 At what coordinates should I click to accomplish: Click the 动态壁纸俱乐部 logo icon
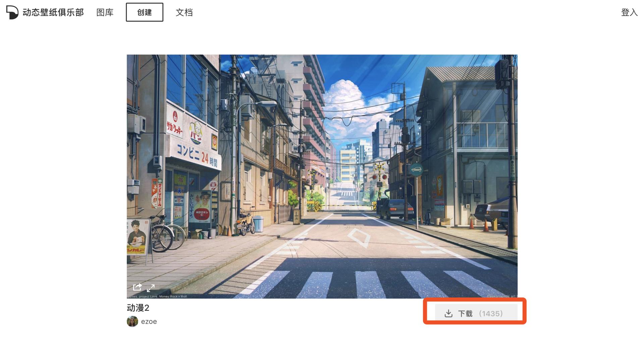[12, 12]
